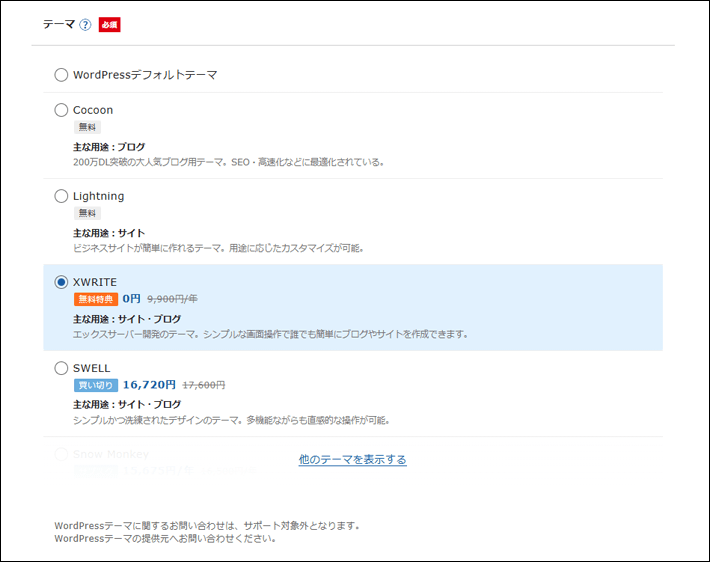The height and width of the screenshot is (562, 710).
Task: Click the XWRITE theme name label
Action: (x=95, y=282)
